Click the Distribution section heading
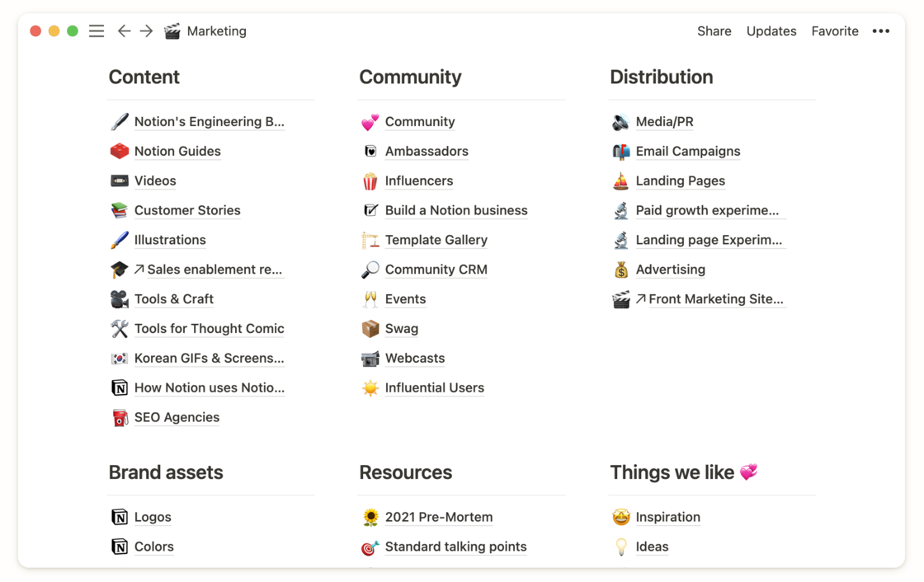 (x=661, y=77)
